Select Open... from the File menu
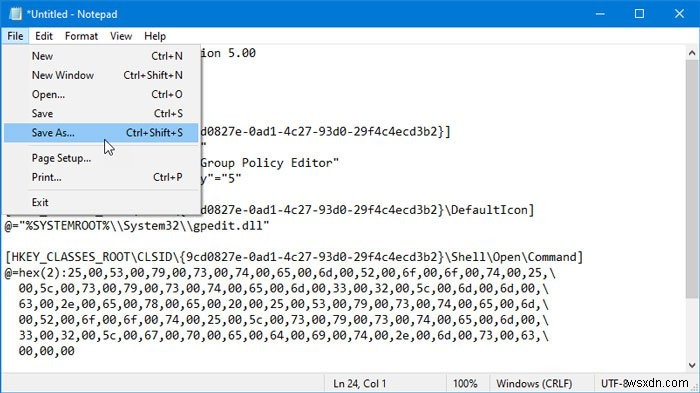The image size is (700, 393). (101, 94)
